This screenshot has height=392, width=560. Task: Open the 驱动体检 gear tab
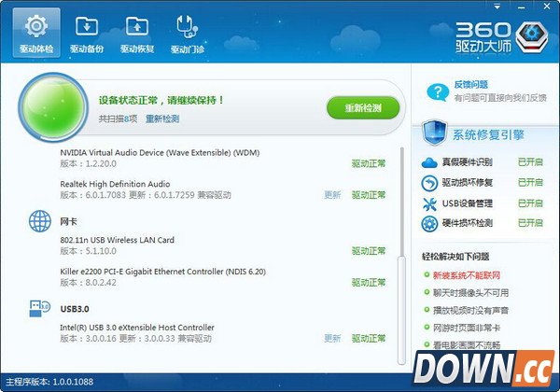click(36, 33)
